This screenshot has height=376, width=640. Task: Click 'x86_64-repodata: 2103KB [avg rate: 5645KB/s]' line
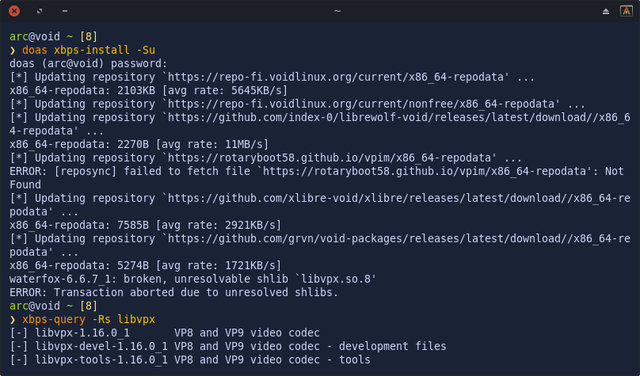(x=149, y=91)
